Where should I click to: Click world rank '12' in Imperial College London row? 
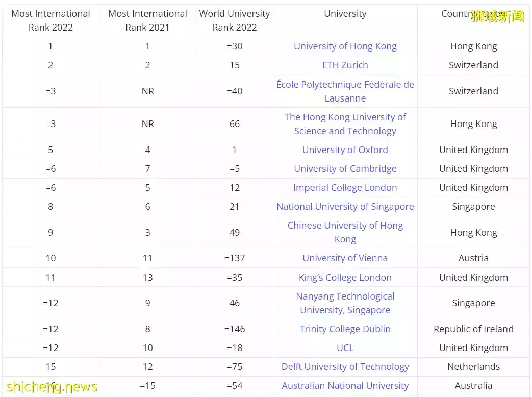pos(235,188)
